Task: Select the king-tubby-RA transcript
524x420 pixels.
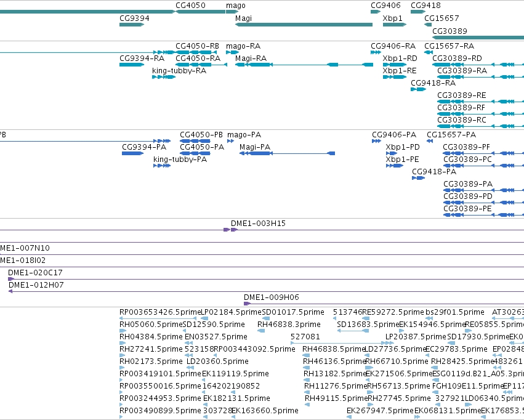Action: (164, 77)
